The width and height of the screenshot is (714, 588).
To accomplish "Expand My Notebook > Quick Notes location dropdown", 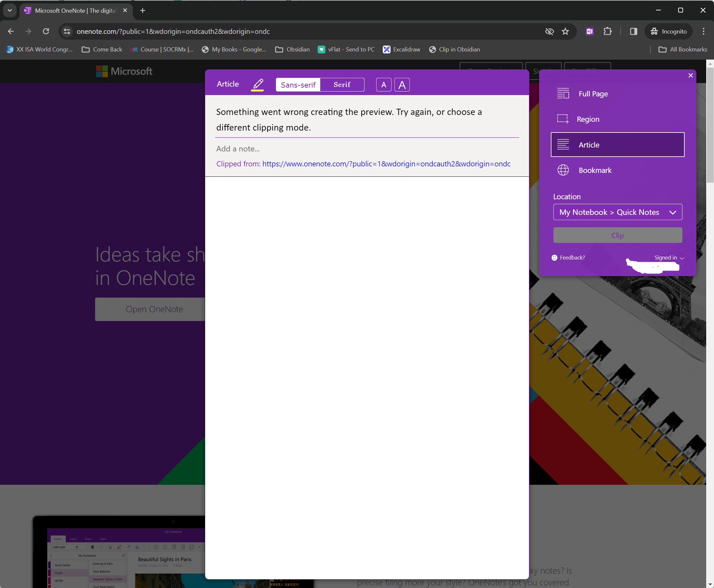I will coord(618,212).
